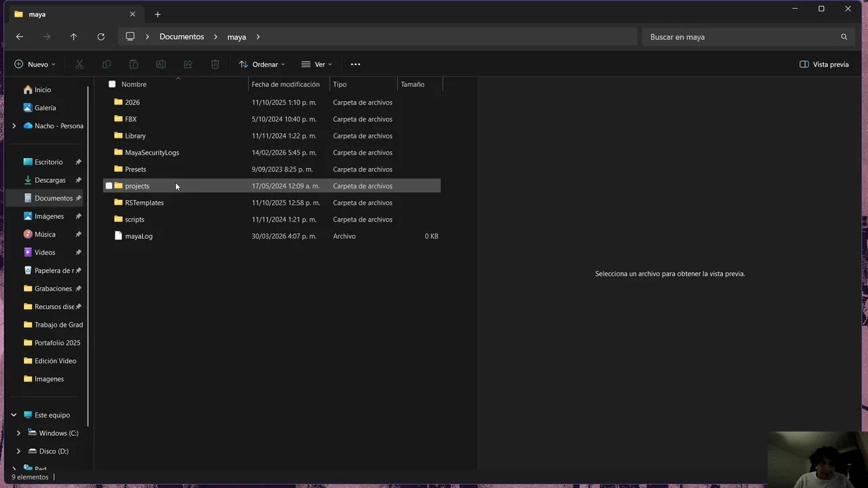Open the Ordenar dropdown
868x488 pixels.
tap(262, 64)
